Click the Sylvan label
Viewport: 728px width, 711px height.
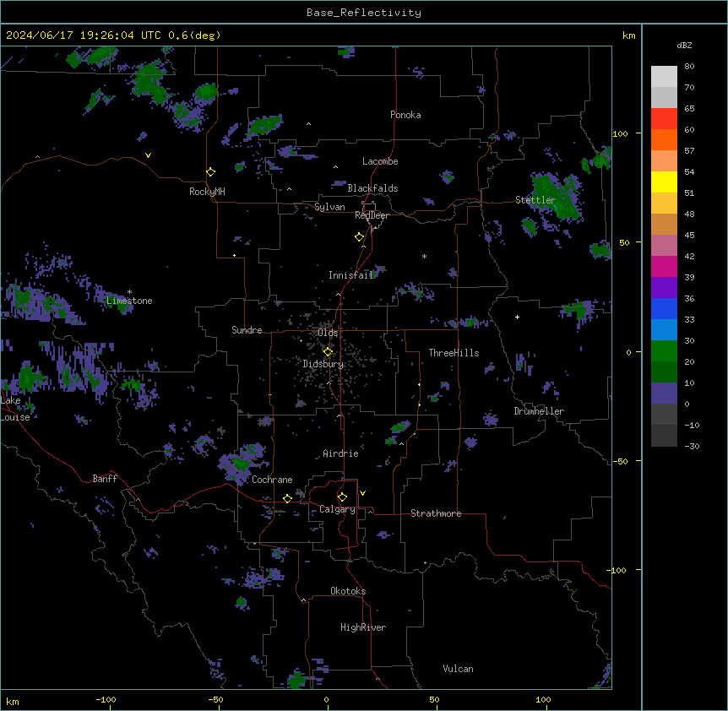[329, 207]
